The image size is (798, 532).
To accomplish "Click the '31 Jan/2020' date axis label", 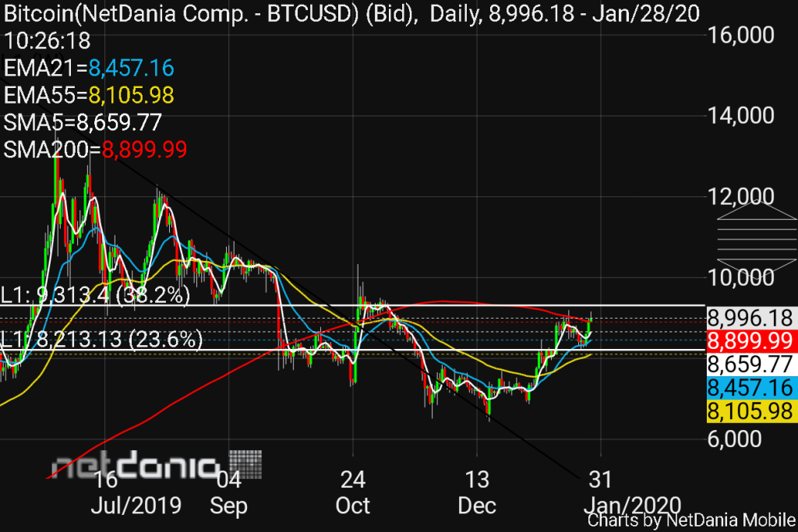I will pyautogui.click(x=632, y=492).
